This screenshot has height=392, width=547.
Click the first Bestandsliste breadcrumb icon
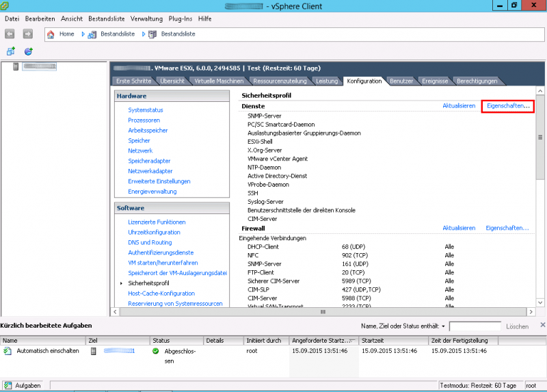tap(92, 34)
